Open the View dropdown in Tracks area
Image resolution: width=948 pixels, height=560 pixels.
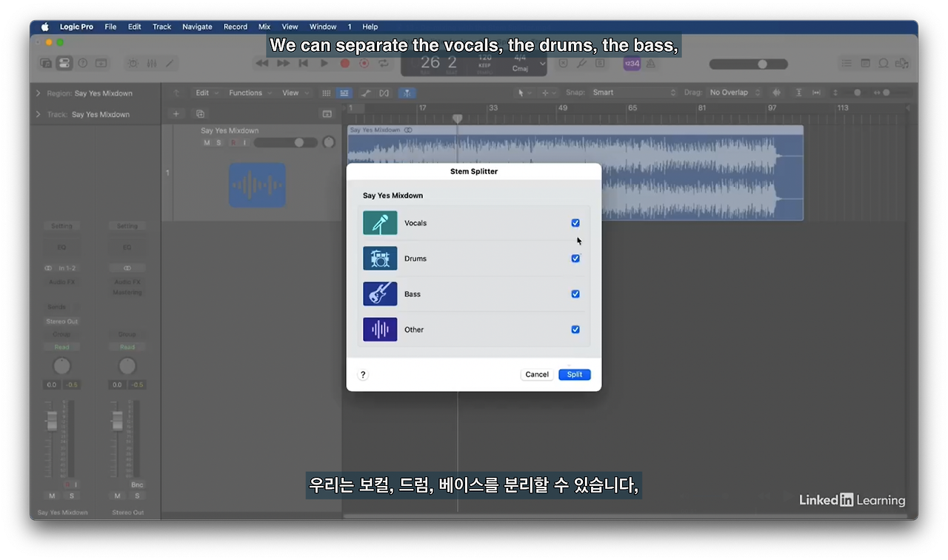295,93
